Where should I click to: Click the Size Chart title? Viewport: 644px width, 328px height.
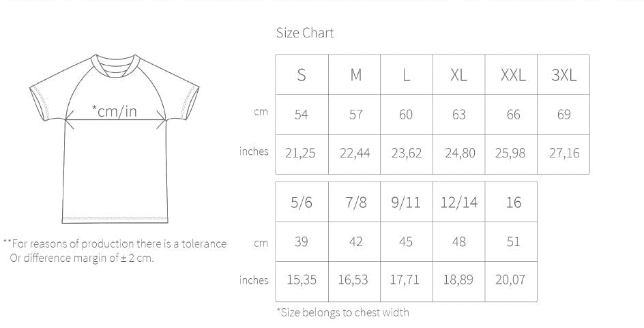[305, 33]
